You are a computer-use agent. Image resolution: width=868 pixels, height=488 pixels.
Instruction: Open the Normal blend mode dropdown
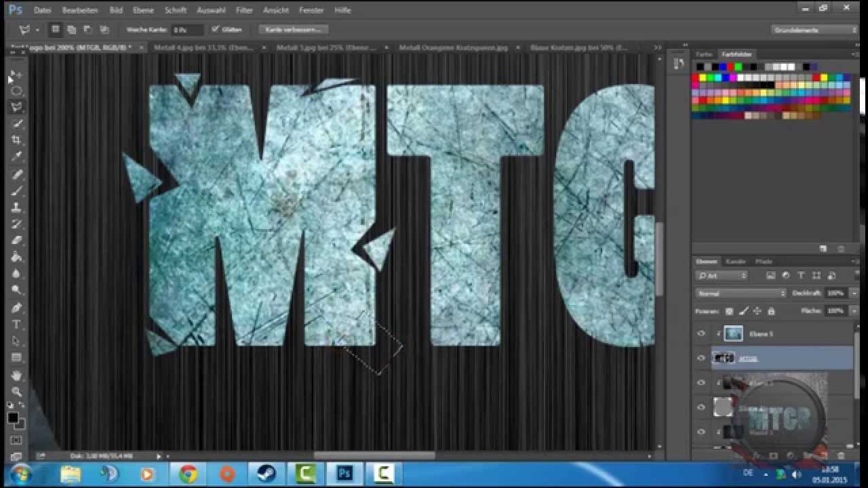click(741, 293)
